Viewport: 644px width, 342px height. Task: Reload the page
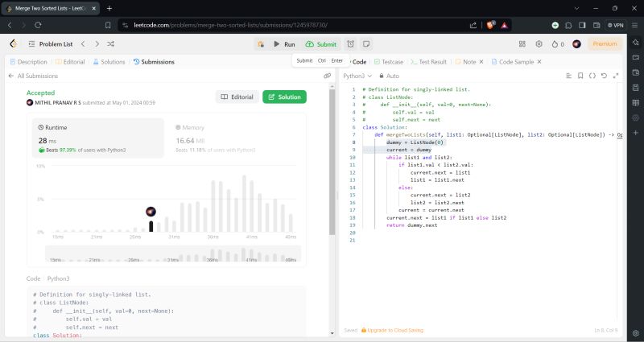pos(38,25)
